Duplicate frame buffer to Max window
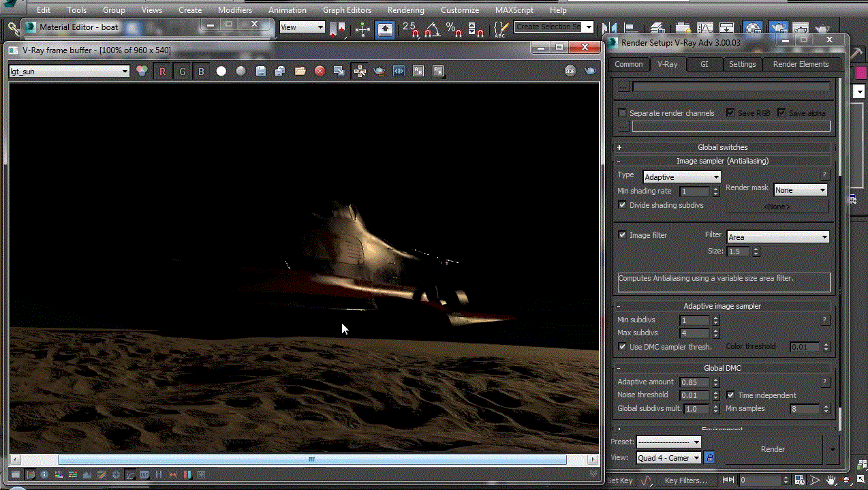The image size is (868, 490). click(x=339, y=71)
